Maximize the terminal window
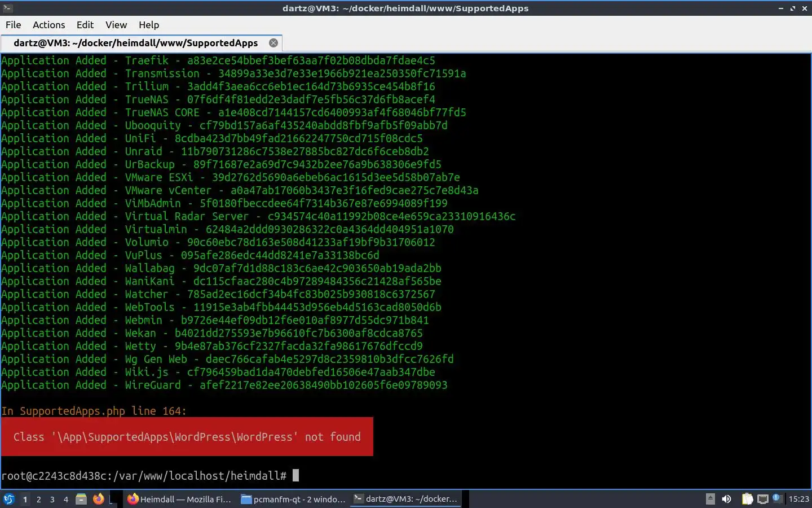The width and height of the screenshot is (812, 508). (x=792, y=8)
